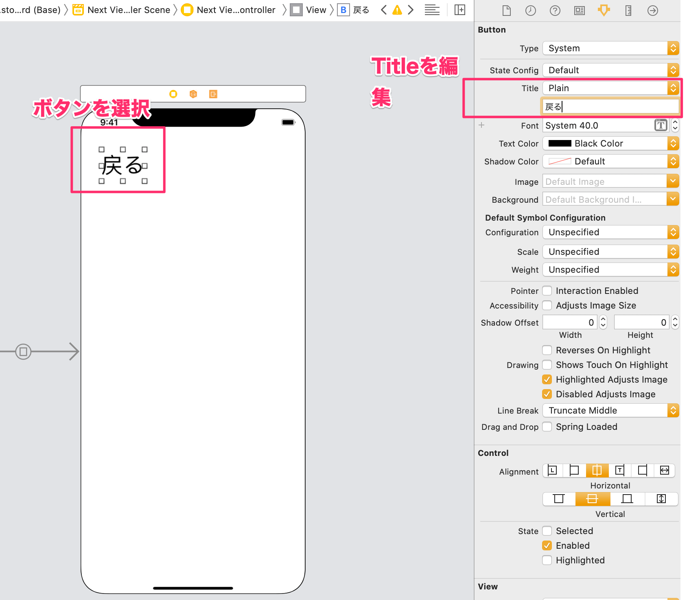
Task: Show the Quick Help inspector
Action: coord(555,11)
